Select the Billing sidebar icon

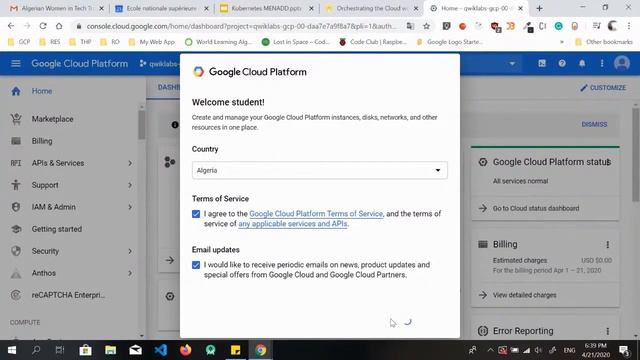[x=16, y=141]
